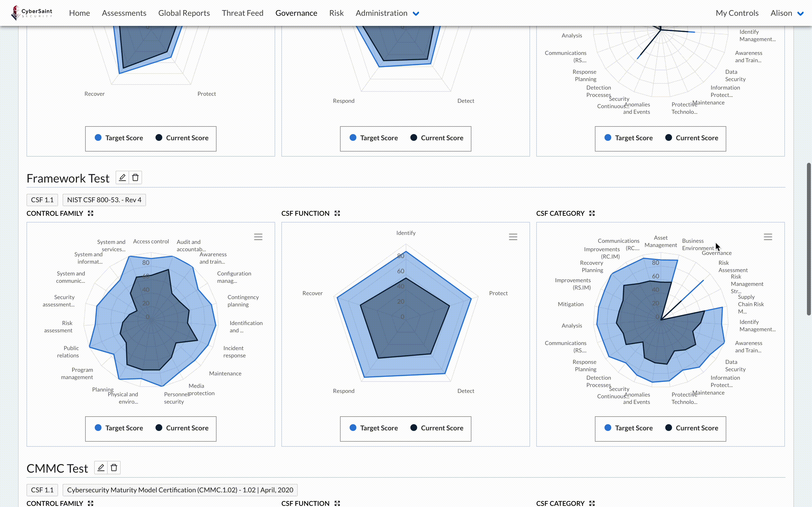
Task: Open hamburger menu on CSF Function chart
Action: click(513, 237)
